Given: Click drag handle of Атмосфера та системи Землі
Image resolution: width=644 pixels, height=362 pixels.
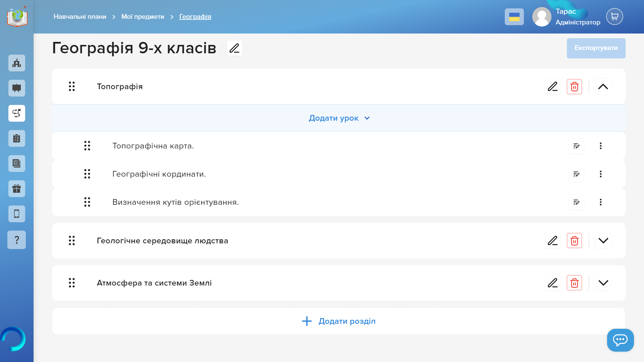Looking at the screenshot, I should point(72,283).
